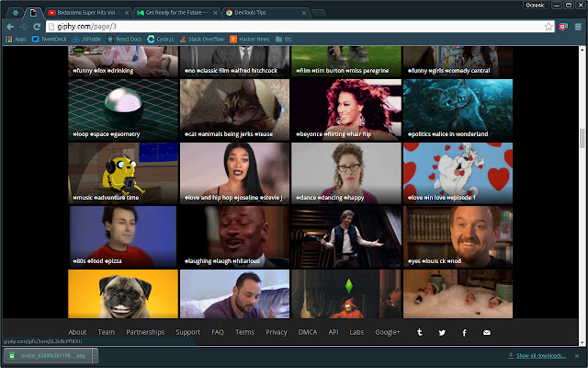The height and width of the screenshot is (368, 588).
Task: Open the Apps bookmark shortcut
Action: coord(17,39)
